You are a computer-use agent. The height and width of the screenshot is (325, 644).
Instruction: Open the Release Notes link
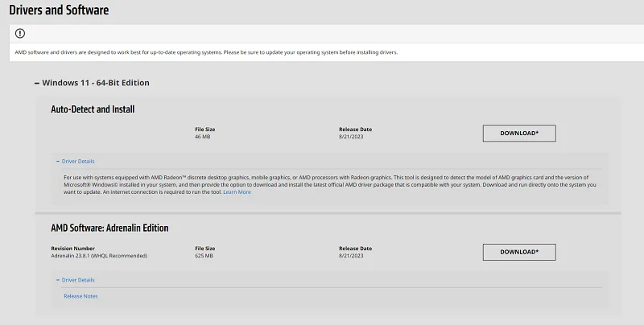pos(80,296)
